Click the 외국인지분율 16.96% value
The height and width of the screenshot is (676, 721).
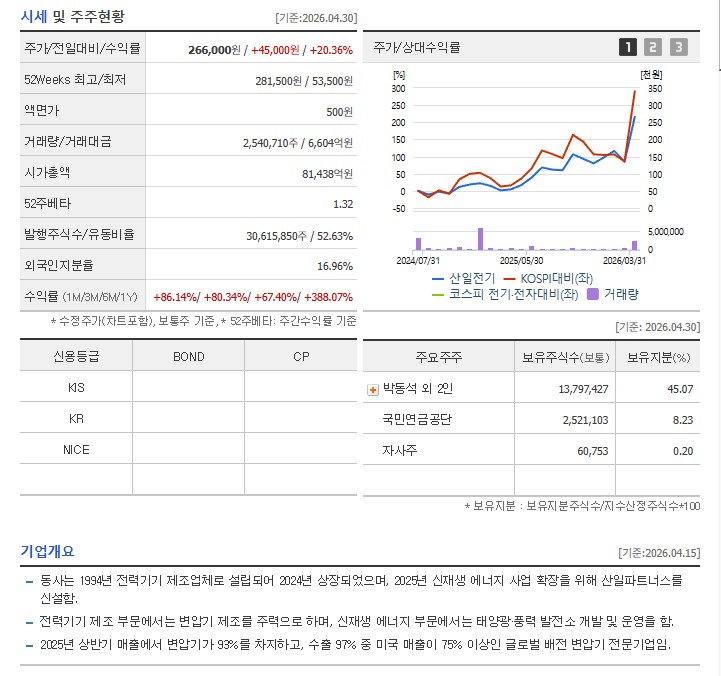click(335, 266)
